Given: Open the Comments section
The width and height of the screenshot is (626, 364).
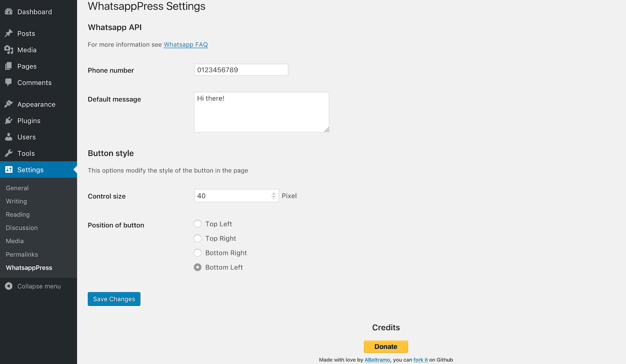Looking at the screenshot, I should pos(38,82).
